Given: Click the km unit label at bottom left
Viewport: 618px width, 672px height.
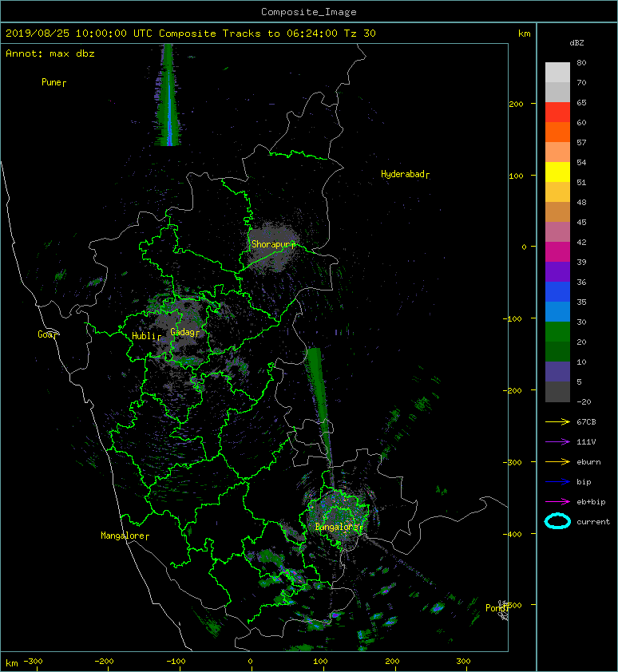Looking at the screenshot, I should coord(12,663).
